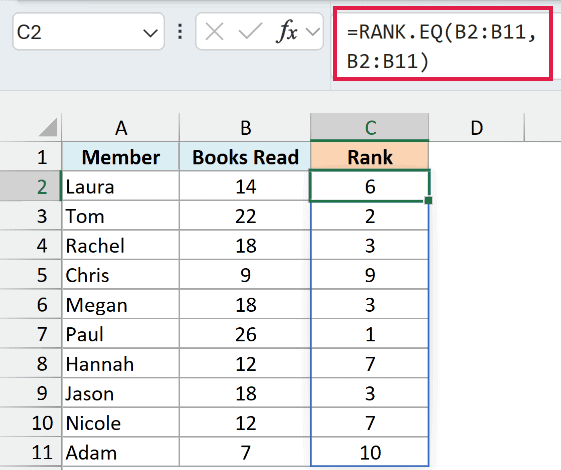Click Rachel's books read value 18
The height and width of the screenshot is (470, 561).
click(245, 245)
